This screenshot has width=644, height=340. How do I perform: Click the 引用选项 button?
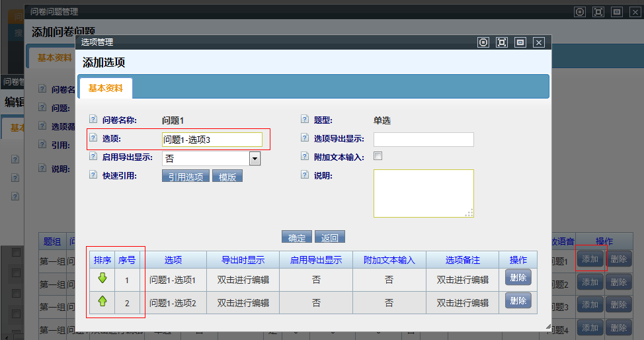point(186,177)
